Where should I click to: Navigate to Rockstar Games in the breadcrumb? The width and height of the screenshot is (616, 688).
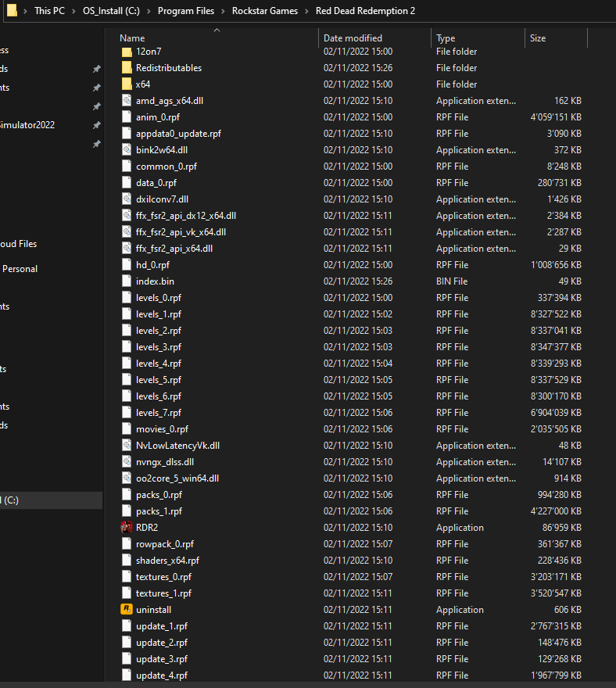(x=265, y=11)
